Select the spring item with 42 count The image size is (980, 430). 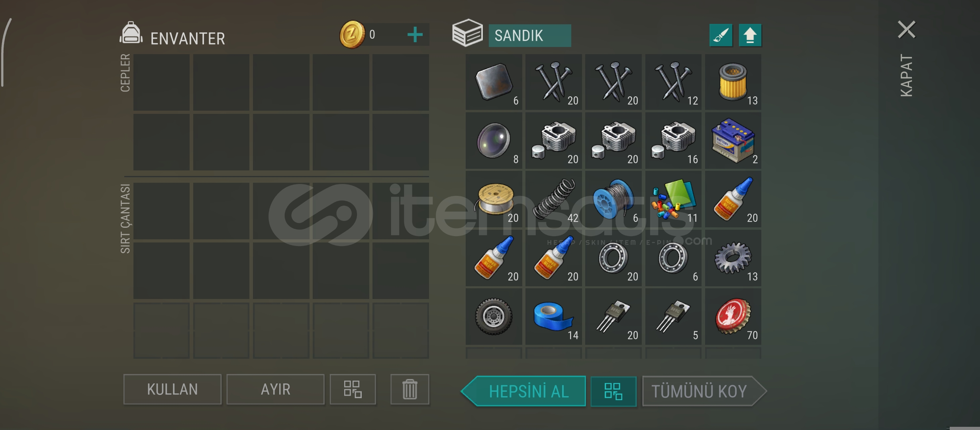tap(554, 199)
